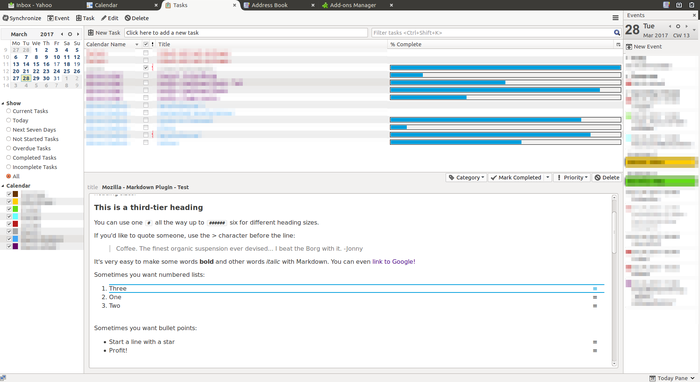Screen dimensions: 700x382
Task: Close the Tasks tab
Action: tap(235, 5)
